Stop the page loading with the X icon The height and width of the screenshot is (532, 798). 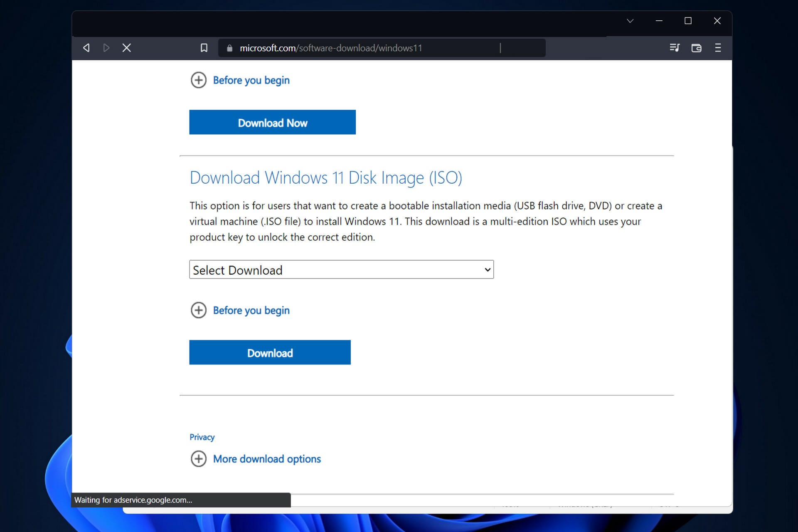127,47
